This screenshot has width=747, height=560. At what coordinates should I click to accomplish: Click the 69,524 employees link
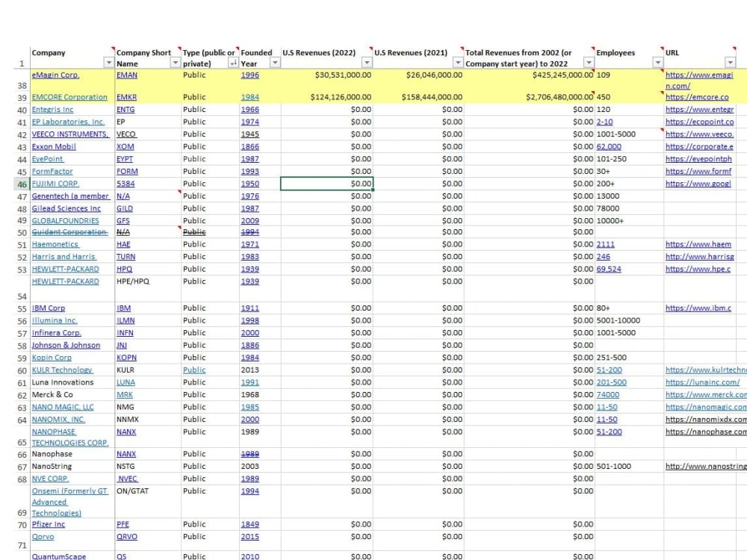[609, 269]
